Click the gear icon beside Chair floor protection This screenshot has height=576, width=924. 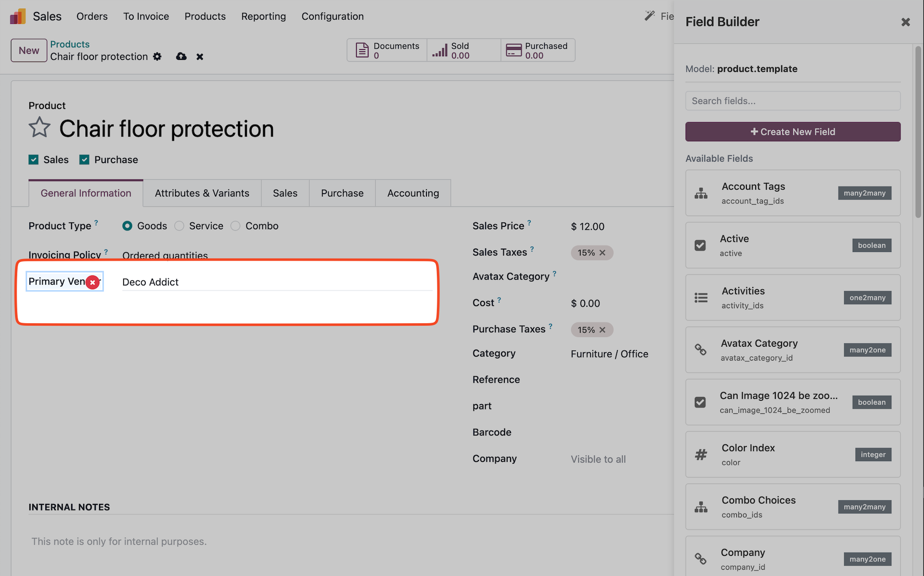pos(157,57)
